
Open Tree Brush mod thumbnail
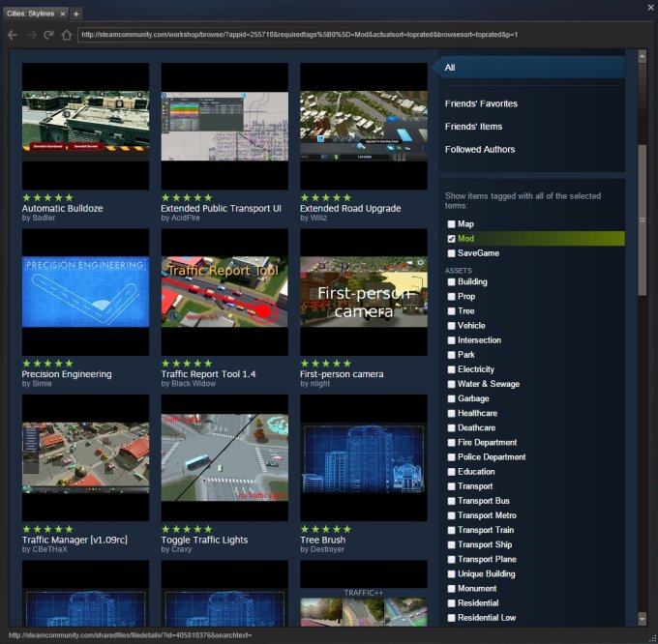[x=364, y=457]
